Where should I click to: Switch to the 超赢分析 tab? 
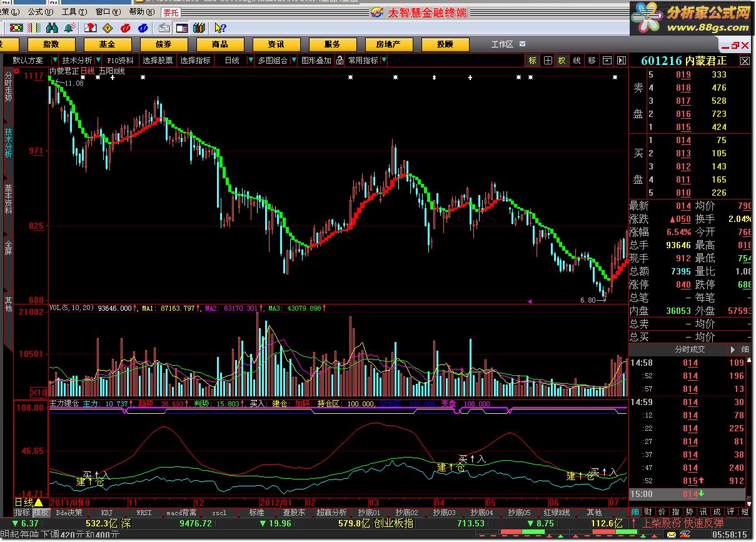click(332, 513)
